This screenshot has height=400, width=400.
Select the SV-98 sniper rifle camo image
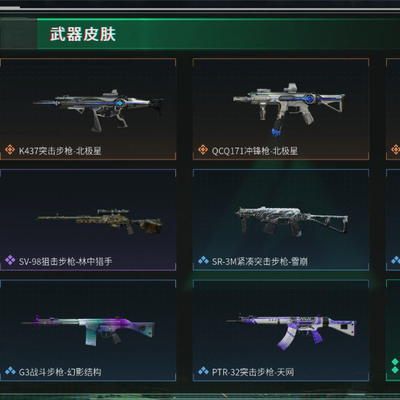tap(99, 221)
